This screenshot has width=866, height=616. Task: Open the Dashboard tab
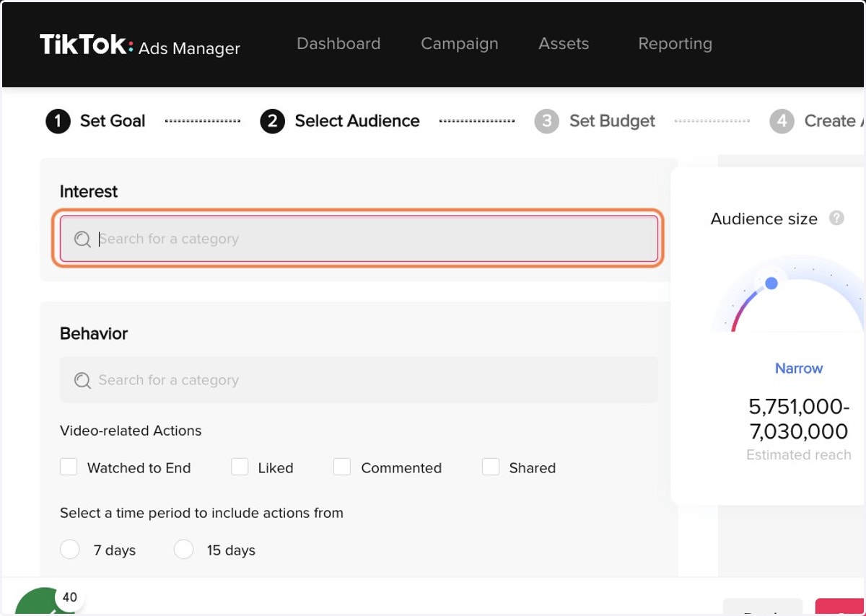tap(338, 43)
